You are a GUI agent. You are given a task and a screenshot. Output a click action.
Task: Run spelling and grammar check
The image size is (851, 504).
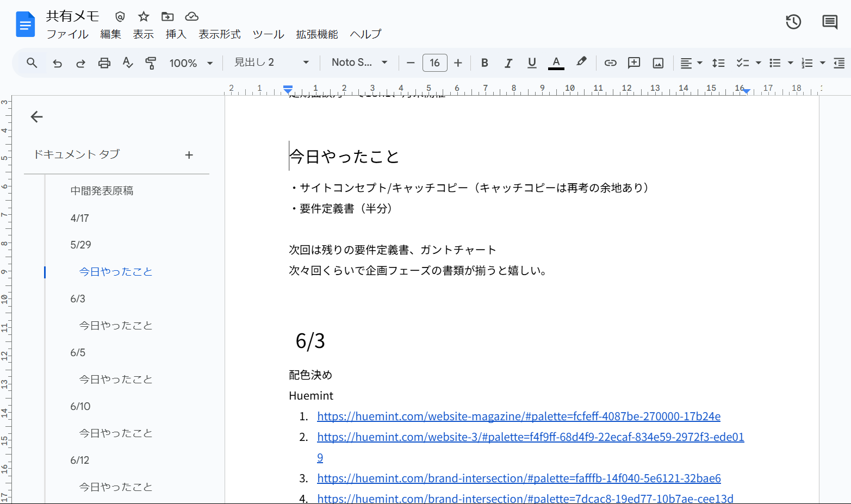click(128, 63)
